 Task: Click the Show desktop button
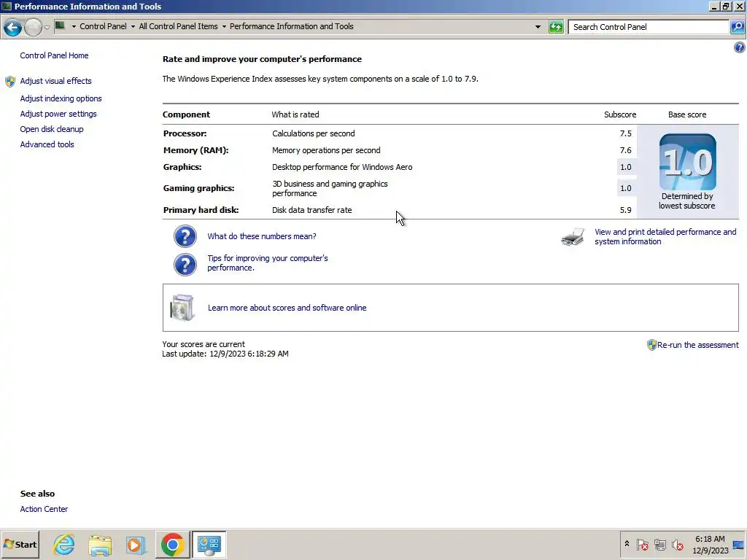tap(739, 545)
